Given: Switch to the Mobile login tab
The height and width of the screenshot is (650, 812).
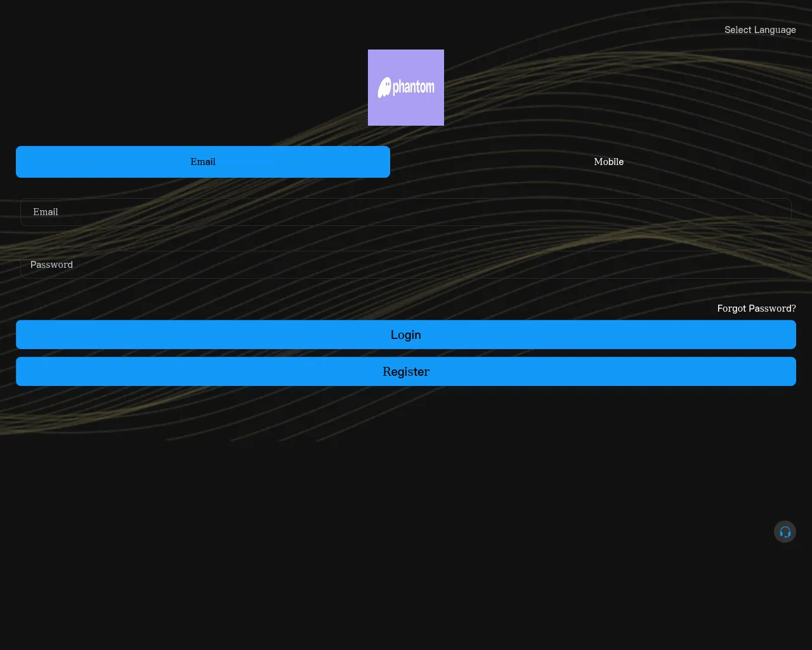Looking at the screenshot, I should pos(609,162).
